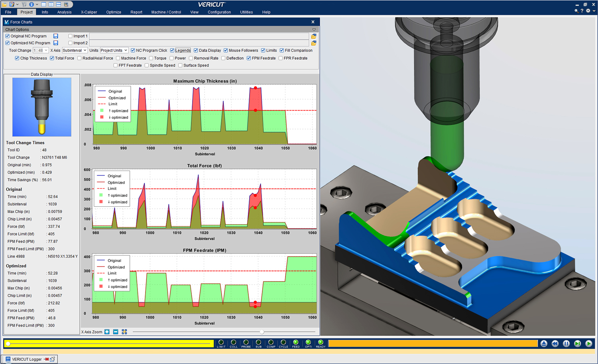Screen dimensions: 598x364
Task: Click the Legends button
Action: 183,50
